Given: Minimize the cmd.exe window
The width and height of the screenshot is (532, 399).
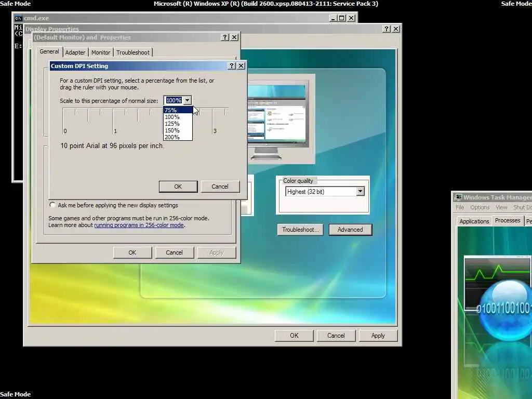Looking at the screenshot, I should click(x=333, y=18).
